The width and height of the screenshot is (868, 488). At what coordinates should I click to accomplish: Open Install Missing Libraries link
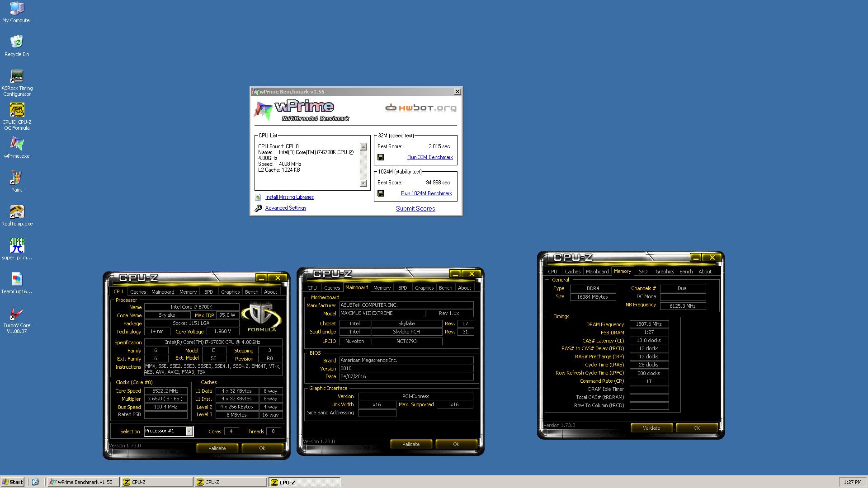(x=289, y=197)
